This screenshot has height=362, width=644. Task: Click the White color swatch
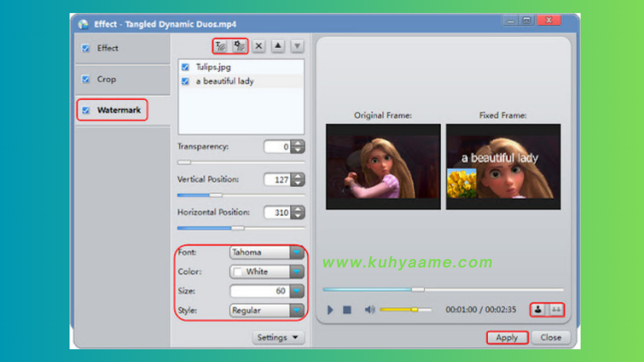[x=238, y=272]
